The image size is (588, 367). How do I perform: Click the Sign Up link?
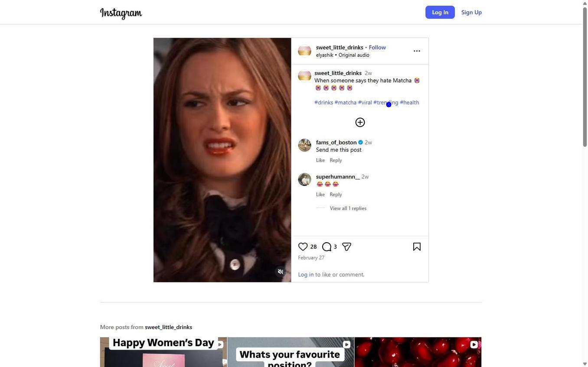click(x=471, y=12)
